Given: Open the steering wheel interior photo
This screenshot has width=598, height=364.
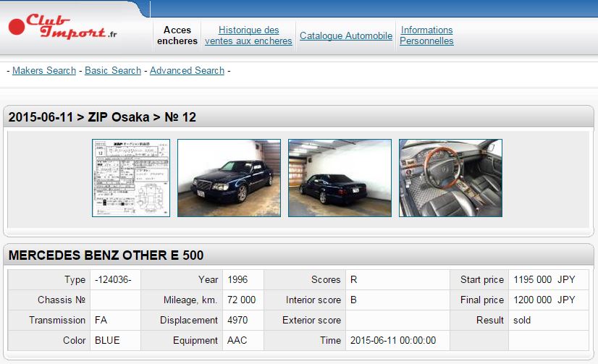Looking at the screenshot, I should [x=450, y=178].
